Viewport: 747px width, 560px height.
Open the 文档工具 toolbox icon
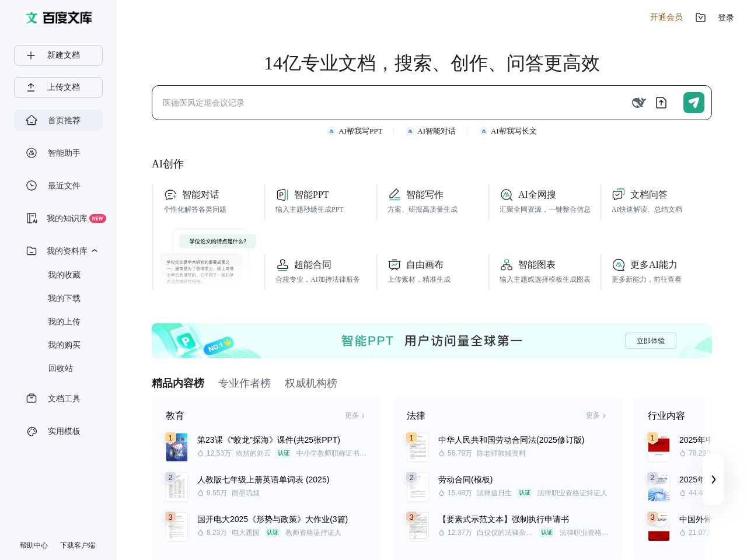pos(32,398)
